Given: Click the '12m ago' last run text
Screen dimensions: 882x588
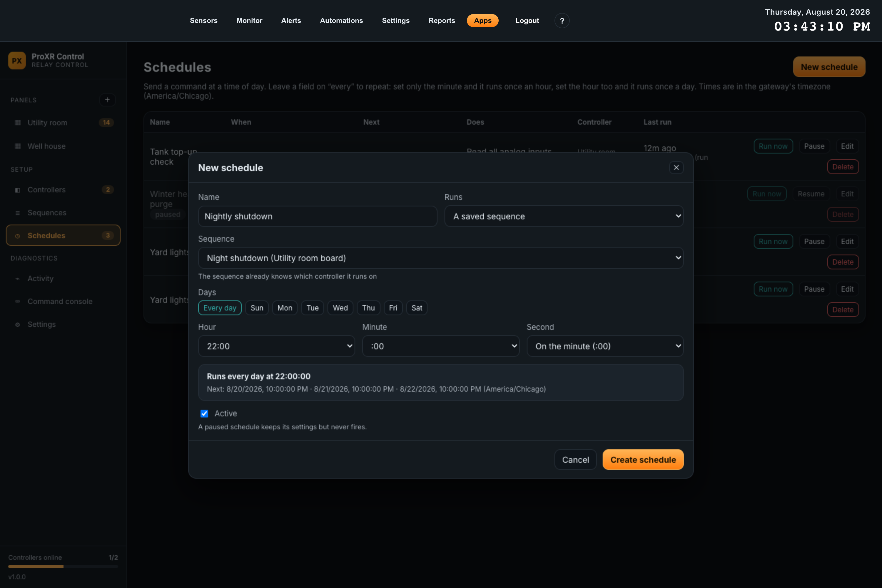Looking at the screenshot, I should (660, 148).
